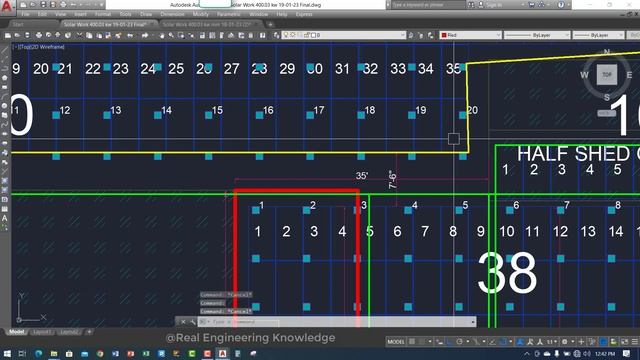640x360 pixels.
Task: Select the Table tool in Draw toolbar
Action: point(4,209)
